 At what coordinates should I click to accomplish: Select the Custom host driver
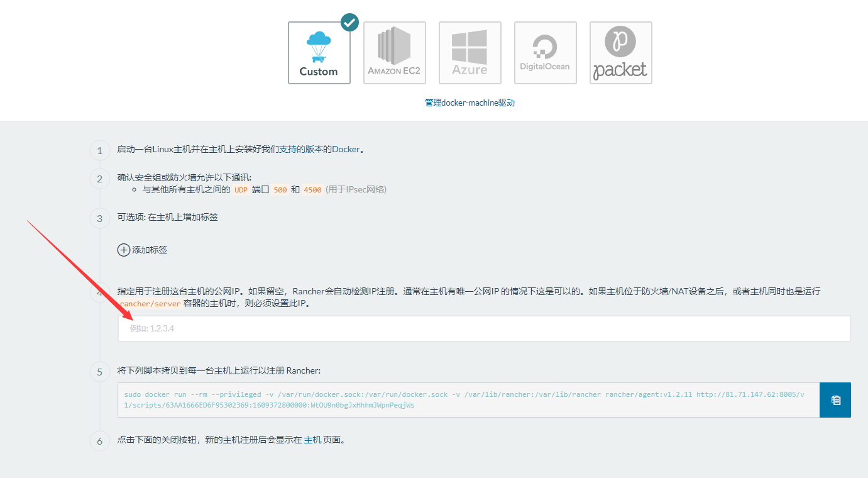(x=319, y=53)
